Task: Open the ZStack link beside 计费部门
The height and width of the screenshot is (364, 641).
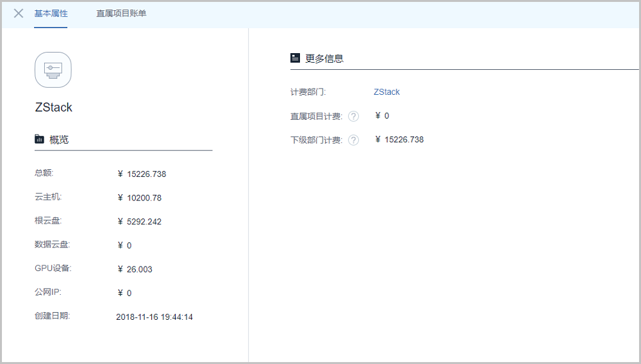Action: pos(387,92)
